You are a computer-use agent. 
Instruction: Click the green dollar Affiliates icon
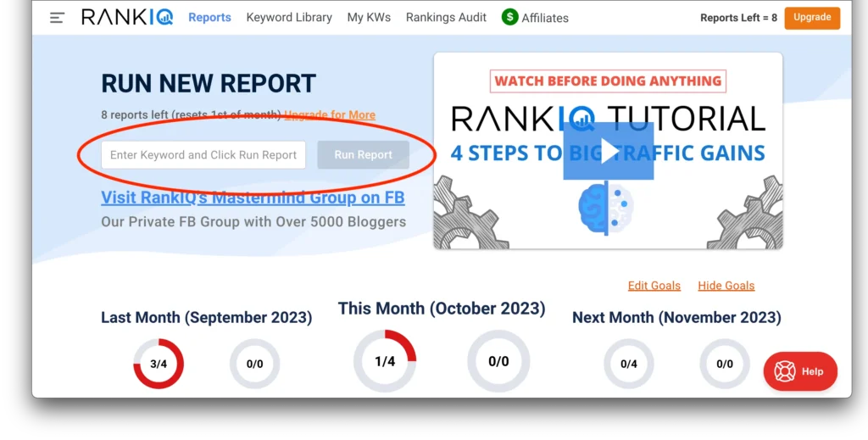(x=509, y=17)
